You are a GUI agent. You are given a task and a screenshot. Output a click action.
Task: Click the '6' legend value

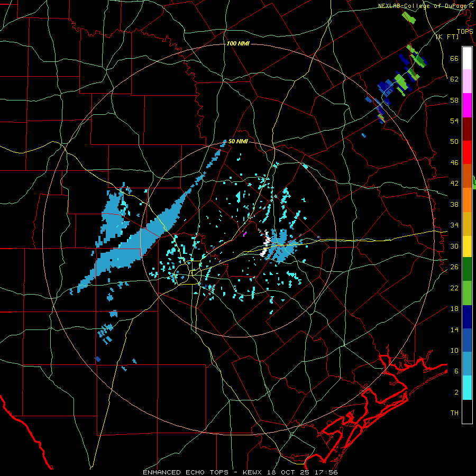tap(456, 371)
